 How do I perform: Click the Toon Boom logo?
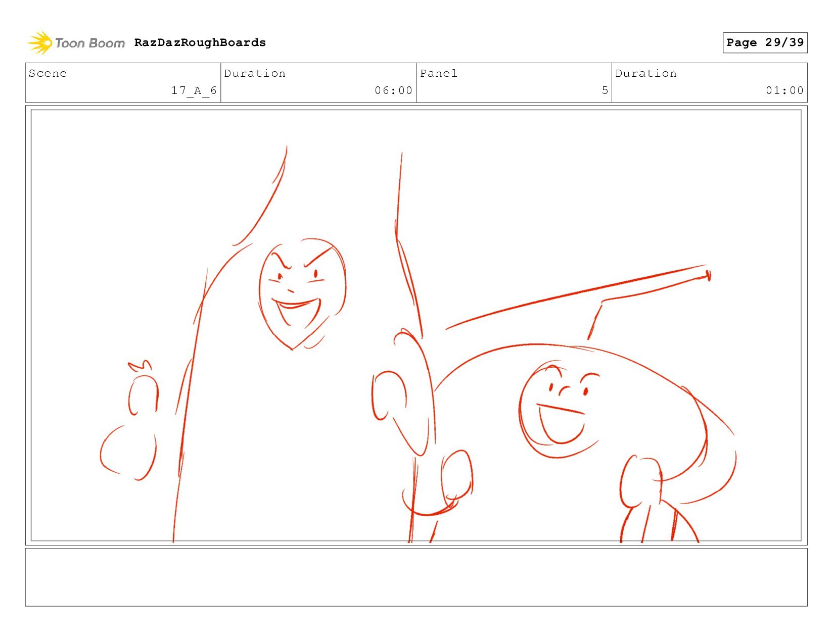[x=76, y=43]
